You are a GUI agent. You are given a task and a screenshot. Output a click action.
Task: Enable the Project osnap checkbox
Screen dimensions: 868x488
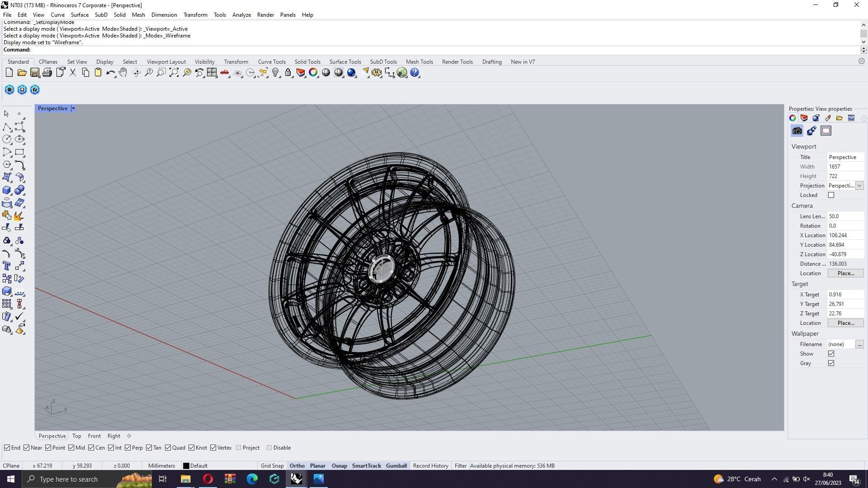pyautogui.click(x=239, y=448)
